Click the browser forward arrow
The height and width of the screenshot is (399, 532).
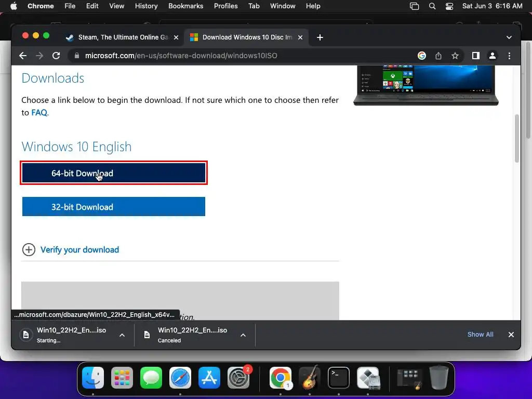click(x=39, y=56)
